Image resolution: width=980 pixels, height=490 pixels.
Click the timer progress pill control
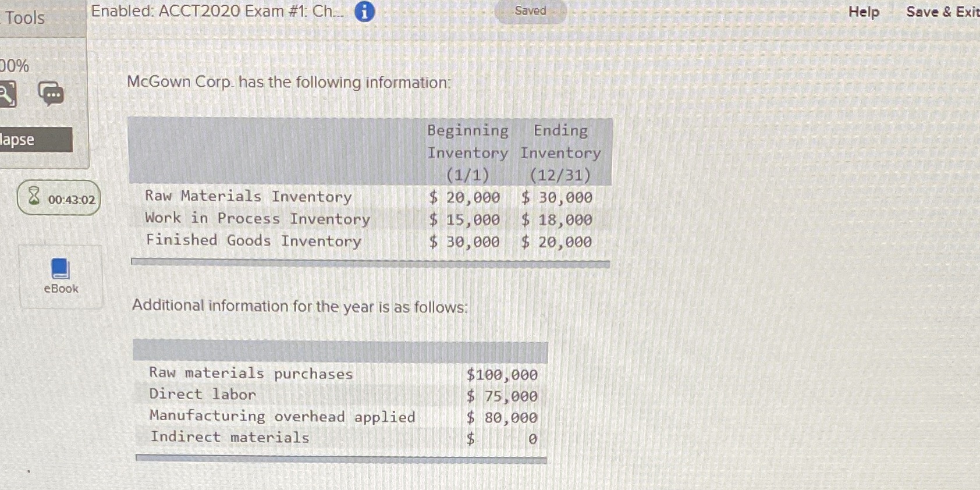point(58,198)
